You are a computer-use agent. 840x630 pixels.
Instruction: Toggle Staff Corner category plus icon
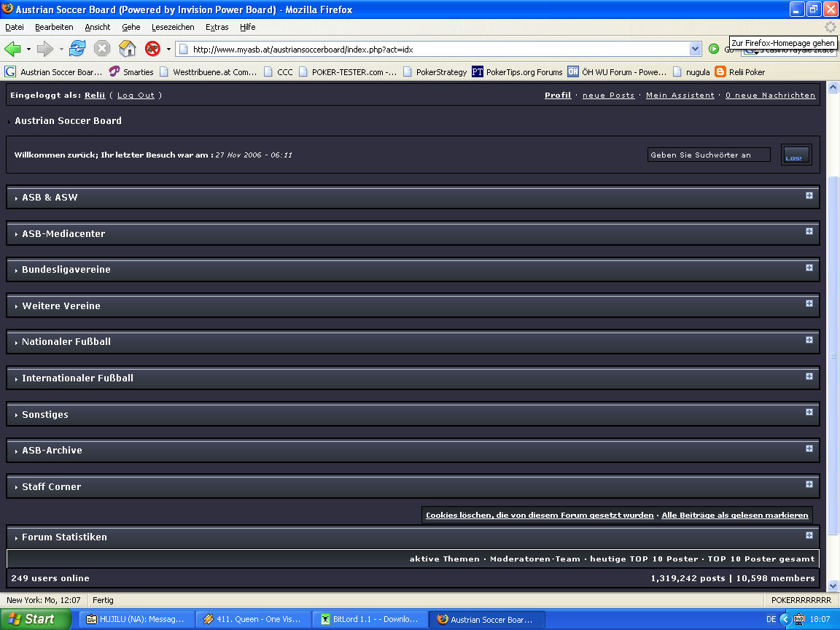[809, 484]
